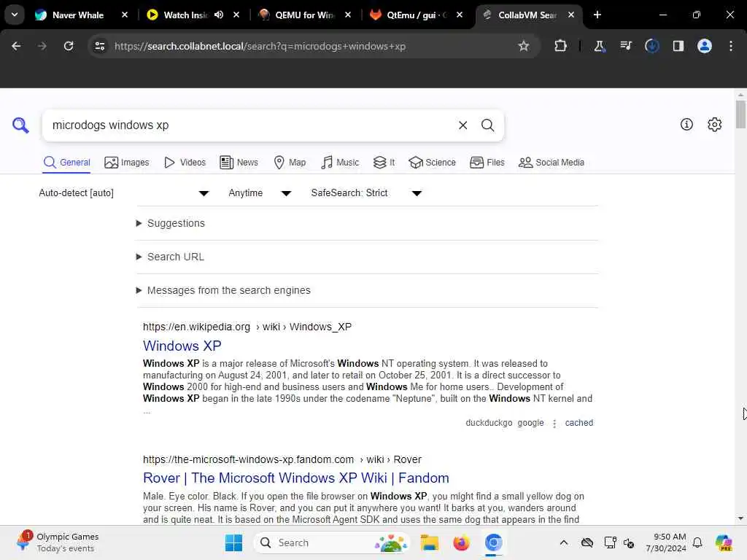
Task: Open the Anytime time range dropdown
Action: [x=260, y=192]
